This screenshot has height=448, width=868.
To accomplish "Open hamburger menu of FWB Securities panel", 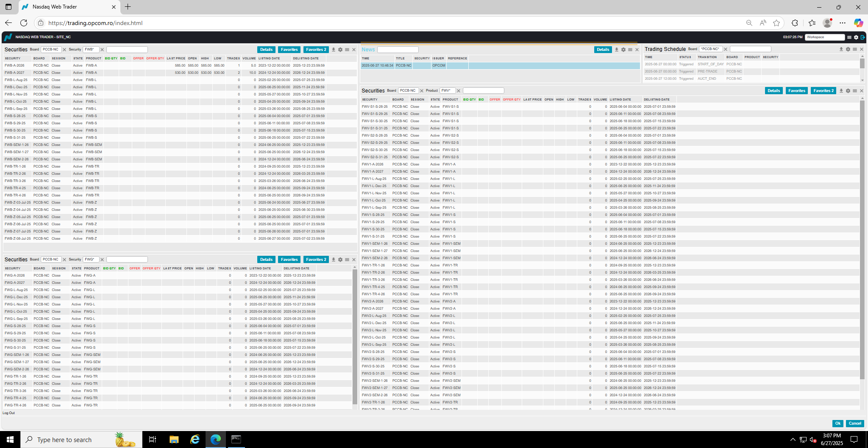I will [x=347, y=50].
